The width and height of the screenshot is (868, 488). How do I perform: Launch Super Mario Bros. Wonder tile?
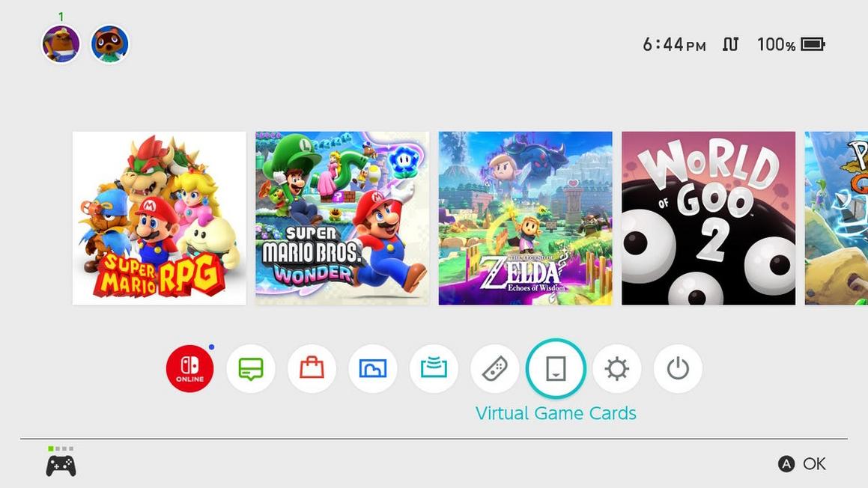342,218
